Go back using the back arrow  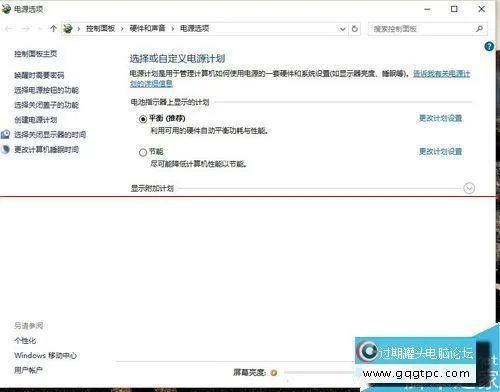pos(9,29)
